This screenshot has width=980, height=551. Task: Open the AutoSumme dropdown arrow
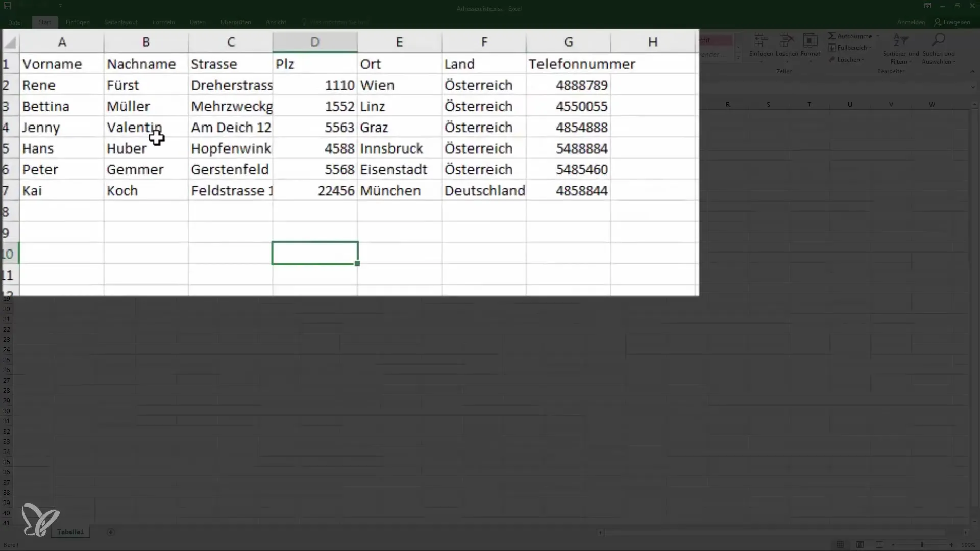coord(878,36)
